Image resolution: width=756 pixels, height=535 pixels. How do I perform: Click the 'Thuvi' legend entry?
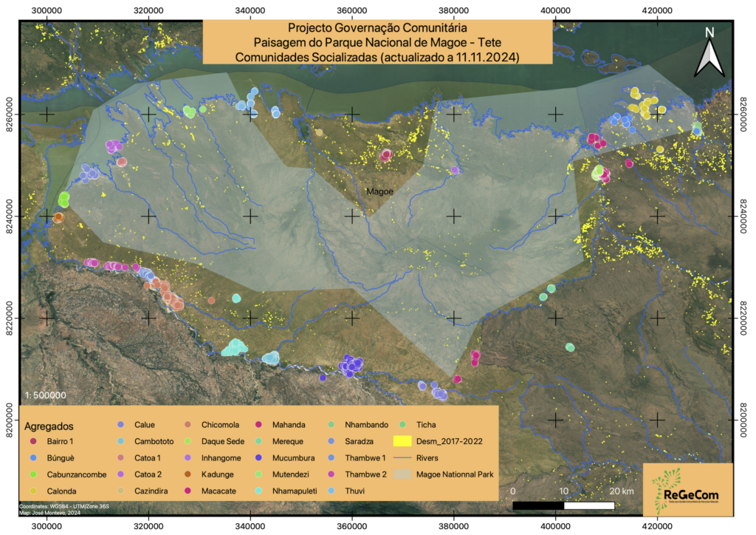click(347, 491)
